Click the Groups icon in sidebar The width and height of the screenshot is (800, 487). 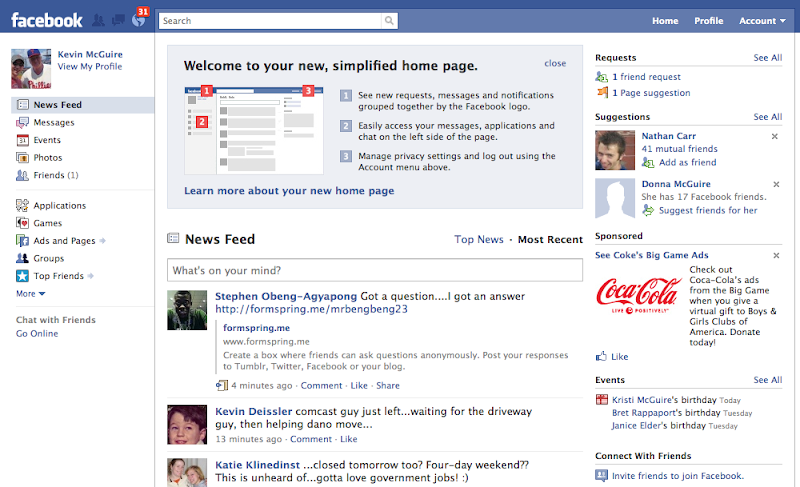[22, 258]
